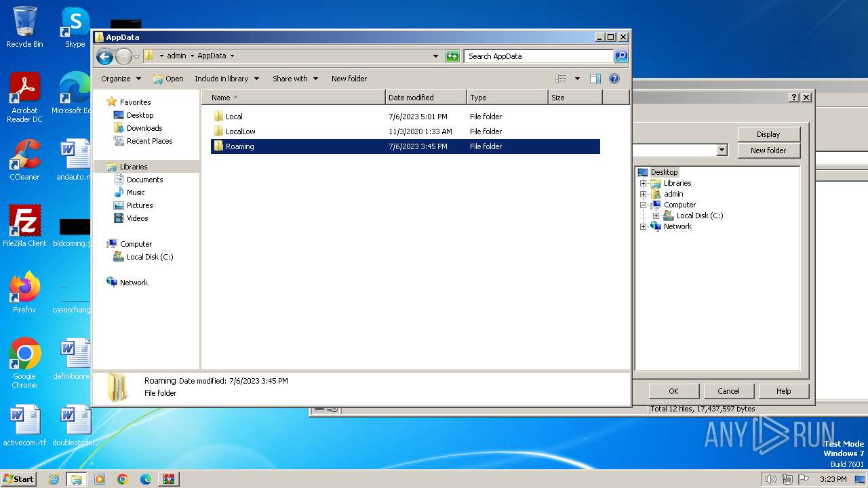The height and width of the screenshot is (488, 868).
Task: Click the Open toolbar button
Action: click(168, 79)
